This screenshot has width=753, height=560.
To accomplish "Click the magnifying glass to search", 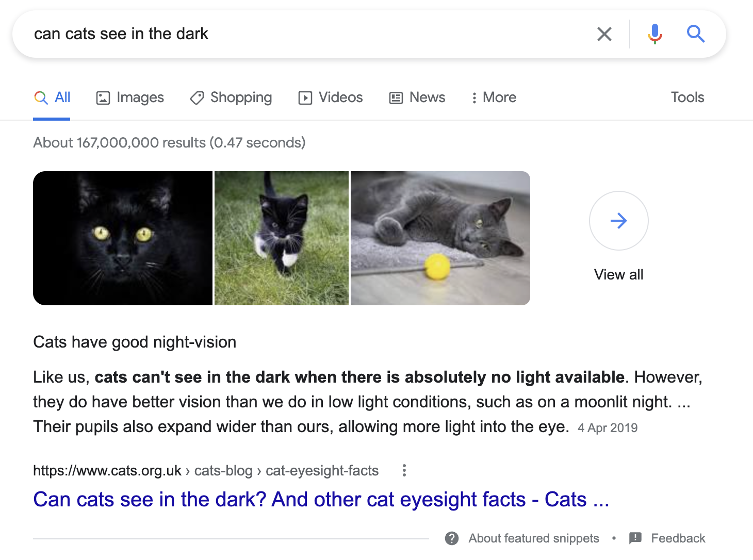I will [x=696, y=34].
